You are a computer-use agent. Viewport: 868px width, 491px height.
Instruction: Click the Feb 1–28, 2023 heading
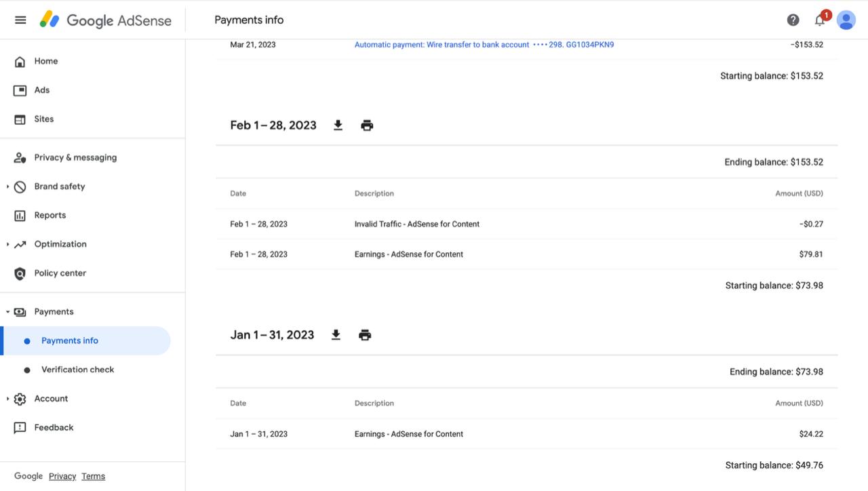(273, 125)
